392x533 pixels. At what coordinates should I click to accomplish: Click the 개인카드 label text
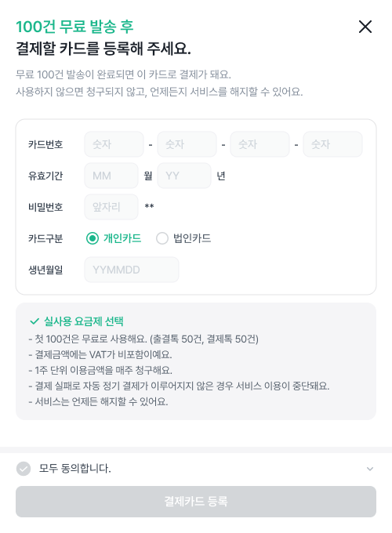122,238
